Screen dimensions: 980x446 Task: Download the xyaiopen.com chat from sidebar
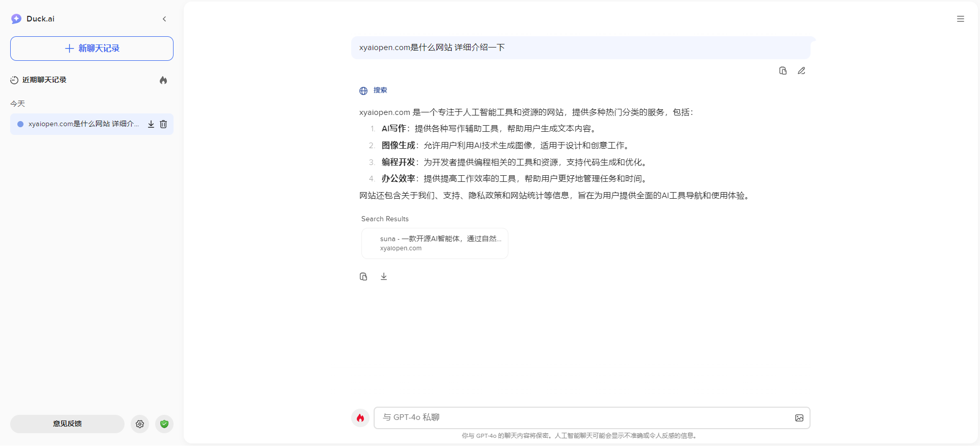point(151,124)
